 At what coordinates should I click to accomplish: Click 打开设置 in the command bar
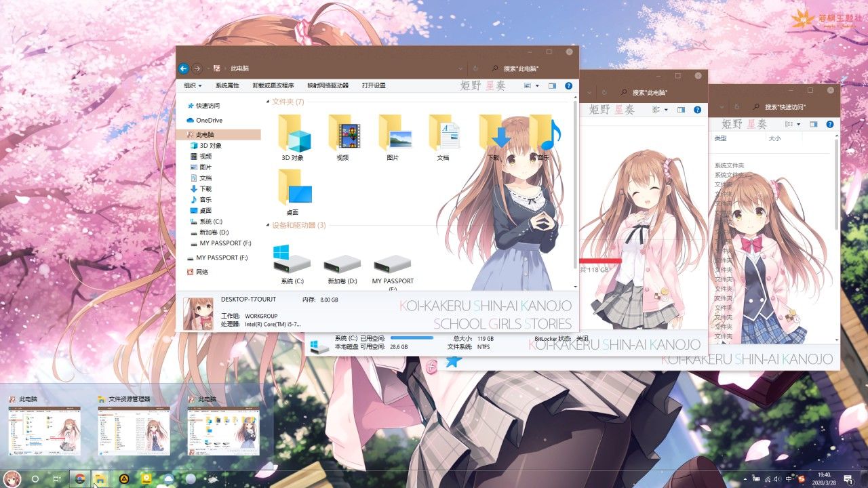coord(374,86)
